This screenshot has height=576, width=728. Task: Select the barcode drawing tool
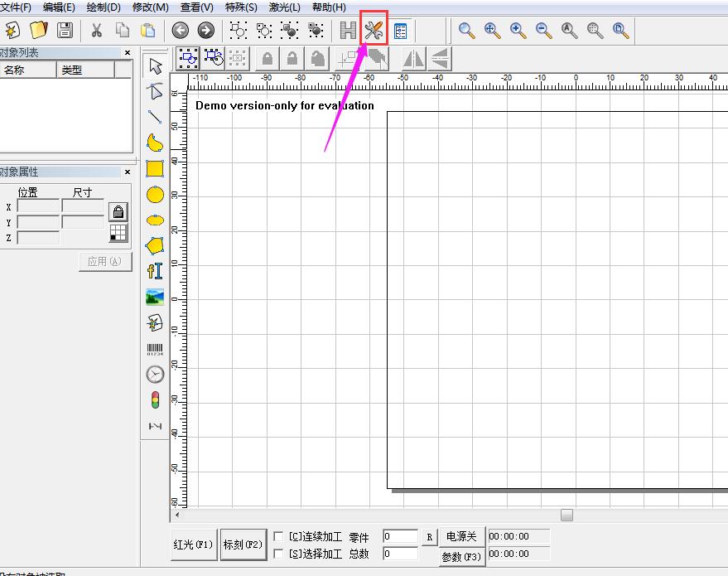155,349
